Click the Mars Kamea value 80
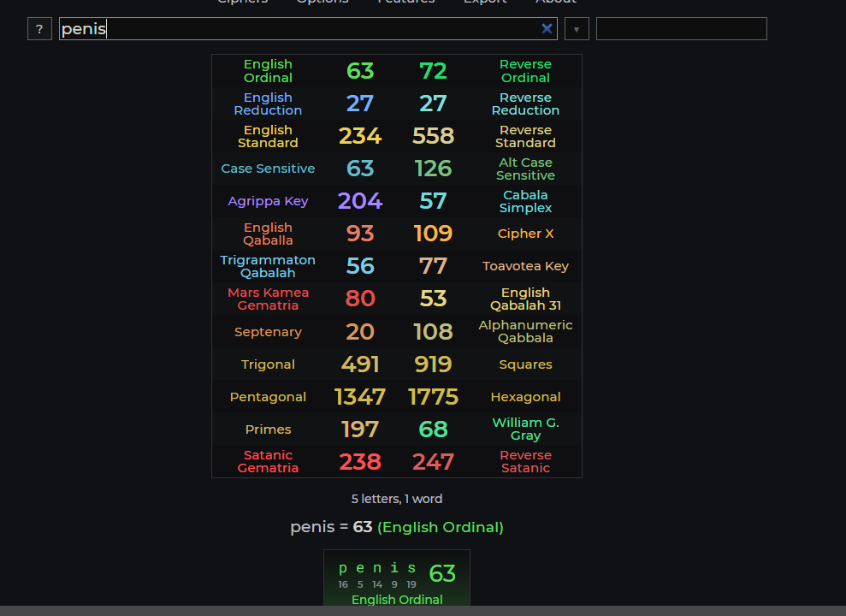Viewport: 846px width, 616px height. point(360,299)
